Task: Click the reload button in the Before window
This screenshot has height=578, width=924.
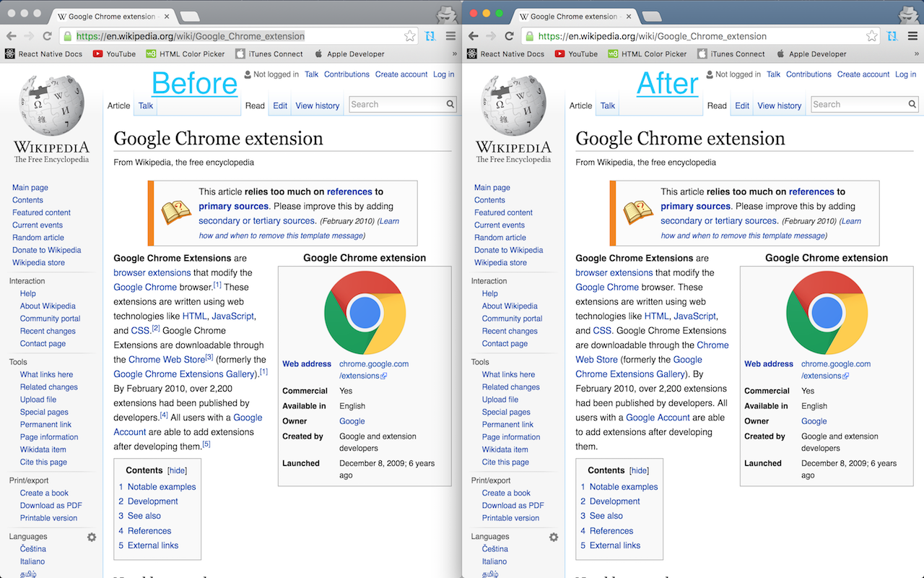Action: [x=48, y=36]
